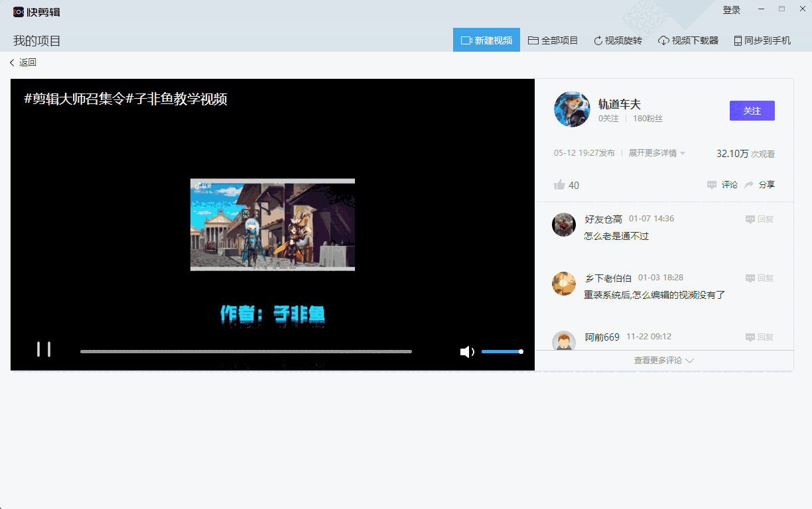Reply to 好友仓高's comment
Screen dimensions: 812x509
[x=760, y=218]
